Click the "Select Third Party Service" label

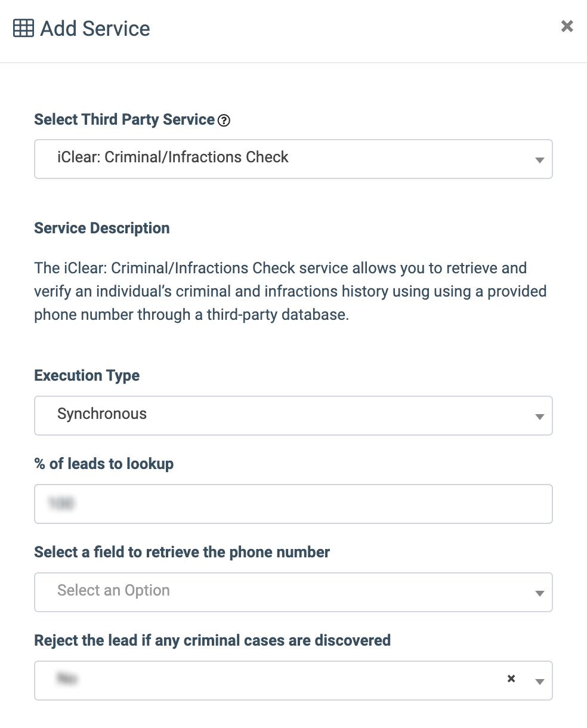pyautogui.click(x=124, y=119)
